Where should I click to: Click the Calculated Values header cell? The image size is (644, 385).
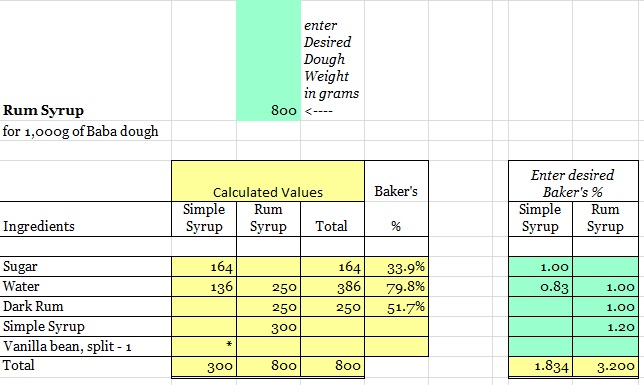pyautogui.click(x=268, y=181)
